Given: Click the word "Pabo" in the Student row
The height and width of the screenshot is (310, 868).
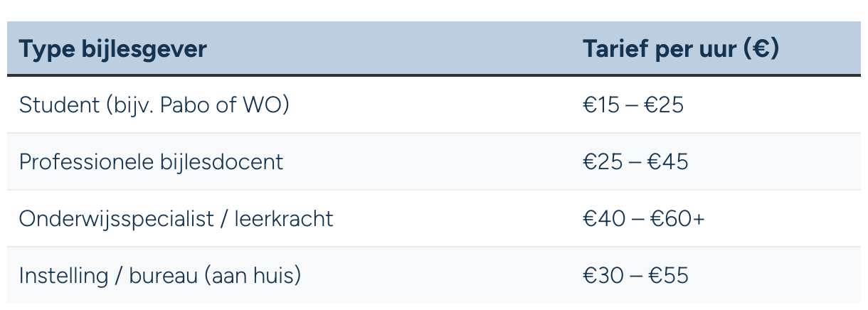Looking at the screenshot, I should click(x=186, y=105).
